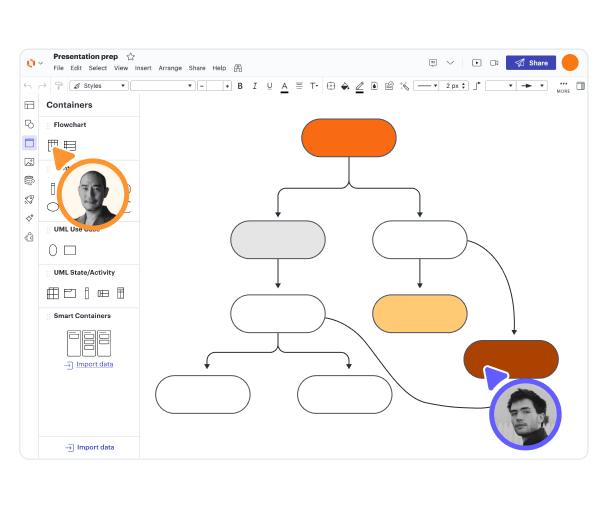Star the Presentation prep document

[131, 56]
